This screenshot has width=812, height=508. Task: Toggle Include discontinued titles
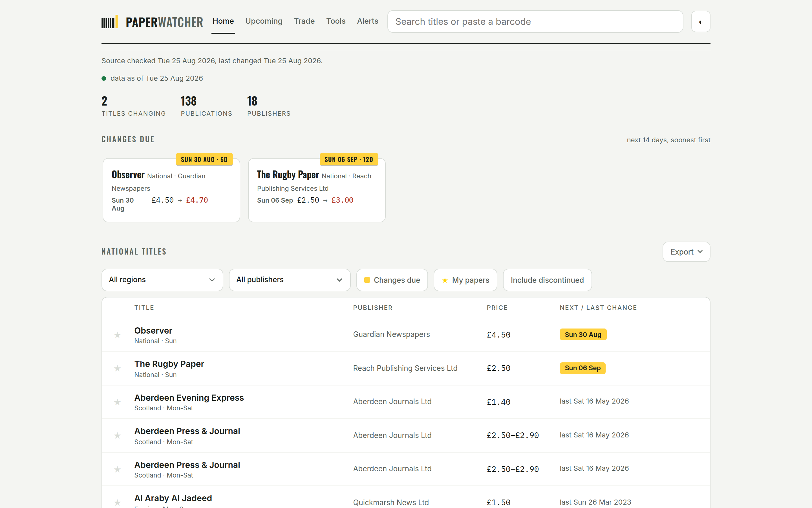(x=547, y=280)
